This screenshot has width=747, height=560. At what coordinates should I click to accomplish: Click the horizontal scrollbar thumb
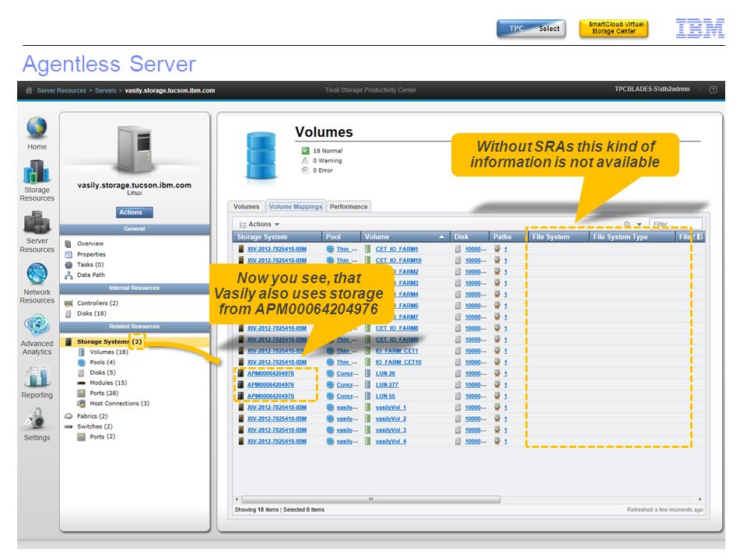371,499
